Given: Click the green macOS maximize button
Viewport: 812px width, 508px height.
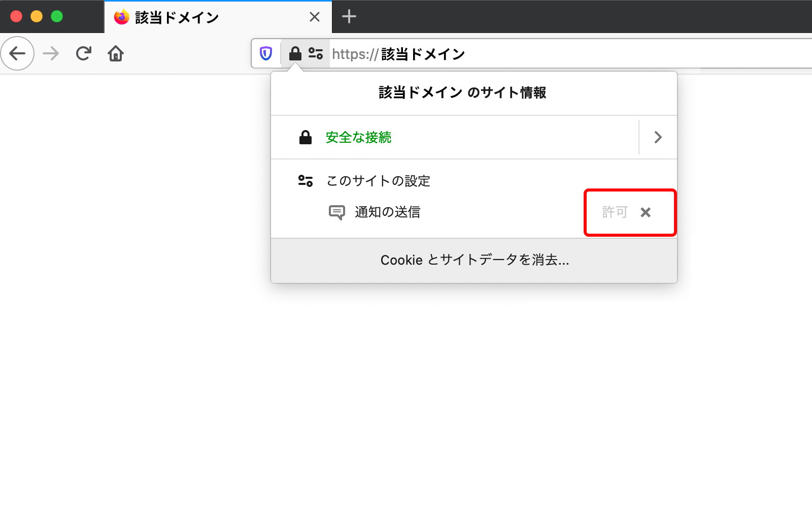Looking at the screenshot, I should tap(57, 16).
